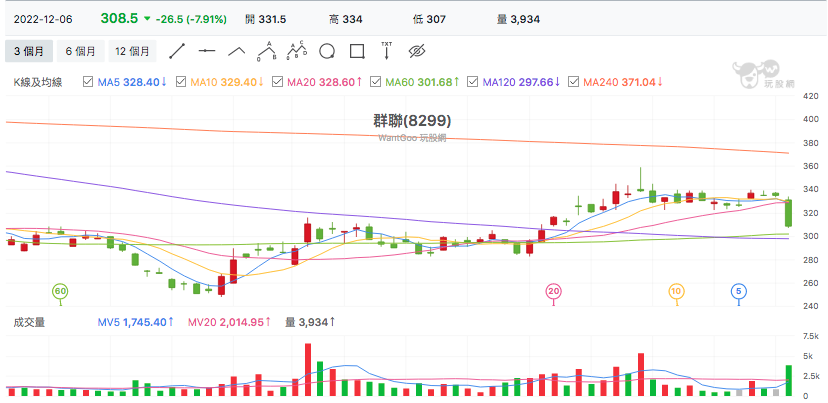Viewport: 828px width, 403px height.
Task: Select the ABC wave pattern tool
Action: [x=267, y=51]
